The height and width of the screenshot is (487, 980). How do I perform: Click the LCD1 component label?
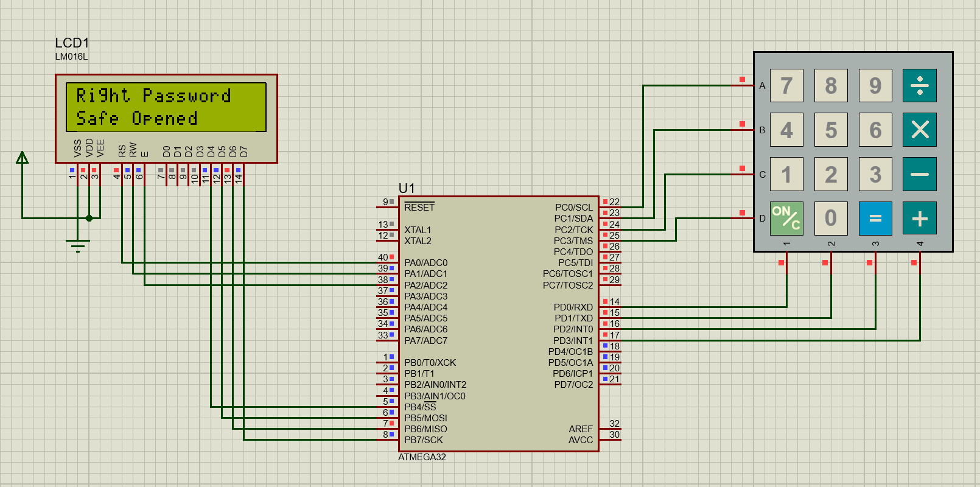(x=72, y=43)
